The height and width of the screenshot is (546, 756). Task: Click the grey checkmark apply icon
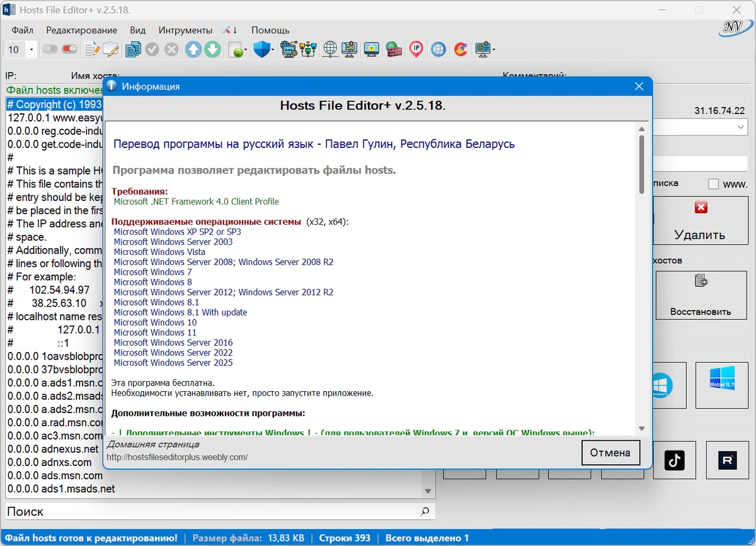[152, 49]
